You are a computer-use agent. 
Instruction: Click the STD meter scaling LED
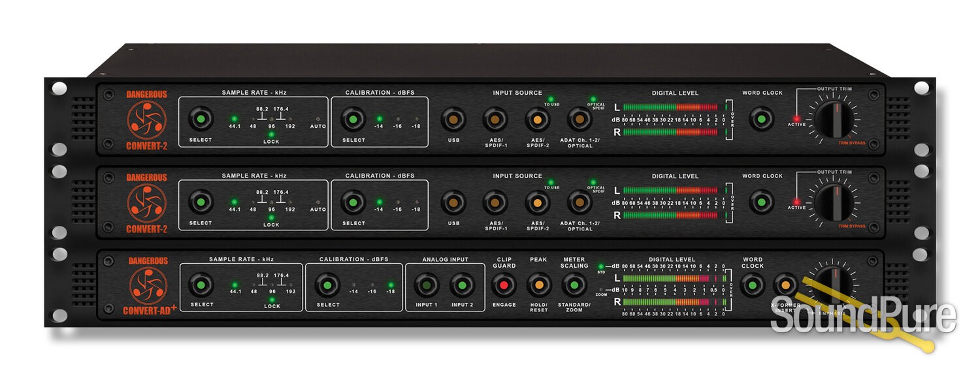click(601, 266)
